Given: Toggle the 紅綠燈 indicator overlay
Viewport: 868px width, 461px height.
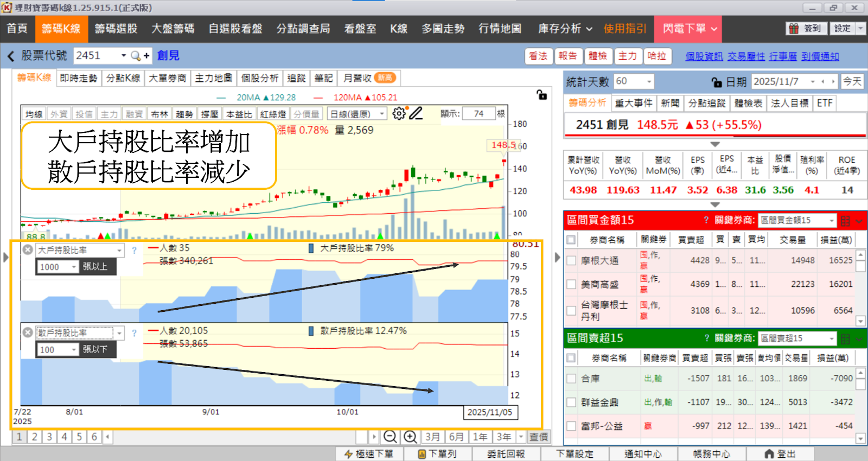Looking at the screenshot, I should click(x=273, y=114).
